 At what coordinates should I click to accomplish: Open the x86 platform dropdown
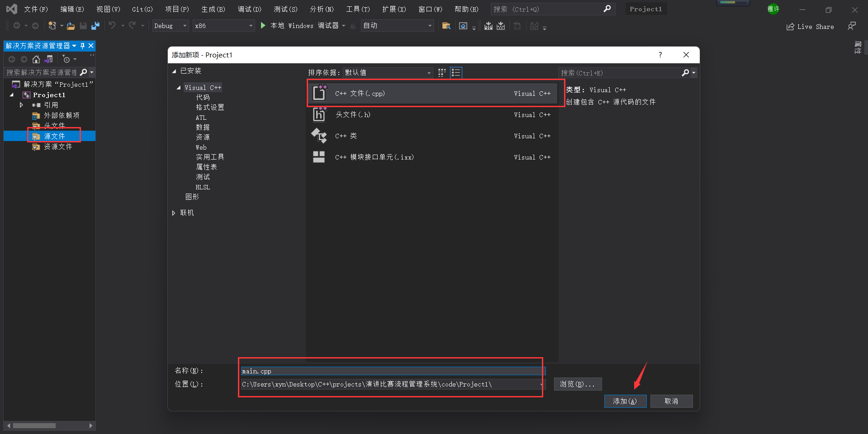pos(223,26)
